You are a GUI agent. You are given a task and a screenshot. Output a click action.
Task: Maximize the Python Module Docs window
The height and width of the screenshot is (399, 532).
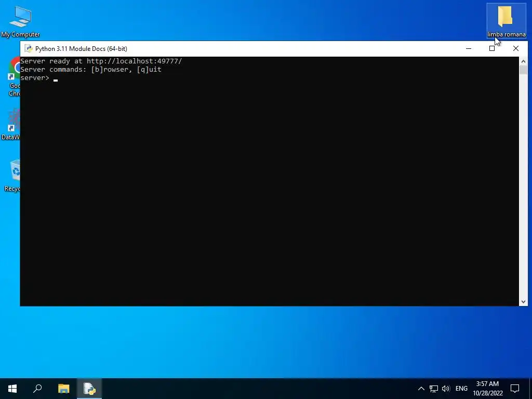click(492, 48)
